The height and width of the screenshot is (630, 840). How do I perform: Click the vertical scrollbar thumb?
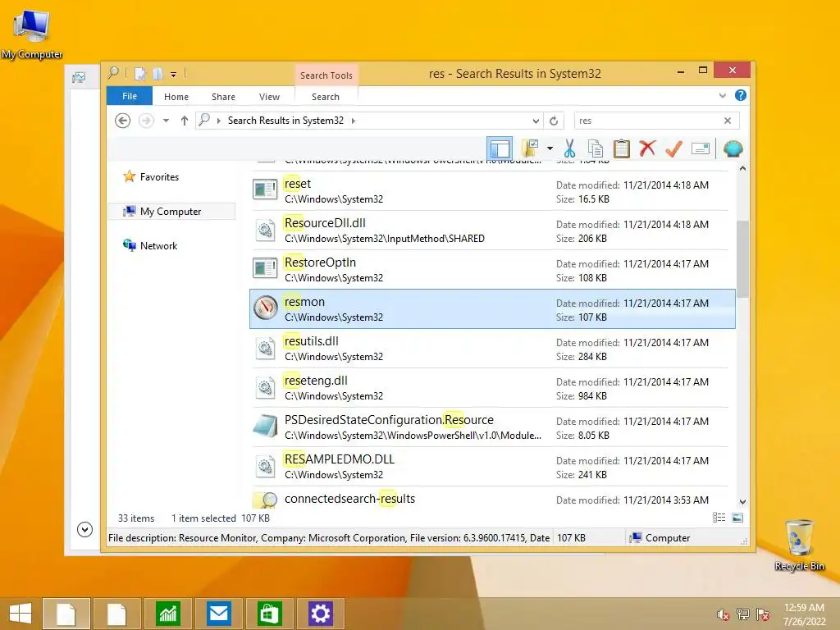point(742,258)
